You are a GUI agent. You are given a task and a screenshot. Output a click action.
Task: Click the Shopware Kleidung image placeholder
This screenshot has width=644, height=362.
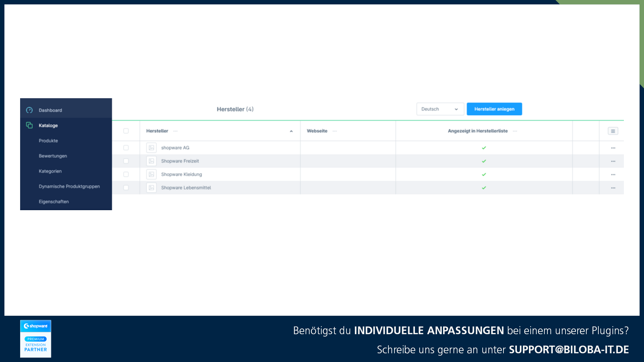click(x=151, y=174)
